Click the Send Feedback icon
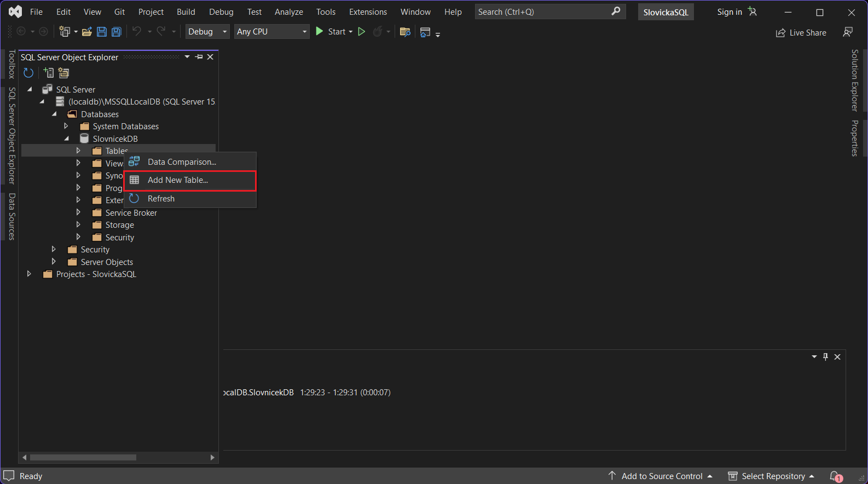 [x=848, y=32]
